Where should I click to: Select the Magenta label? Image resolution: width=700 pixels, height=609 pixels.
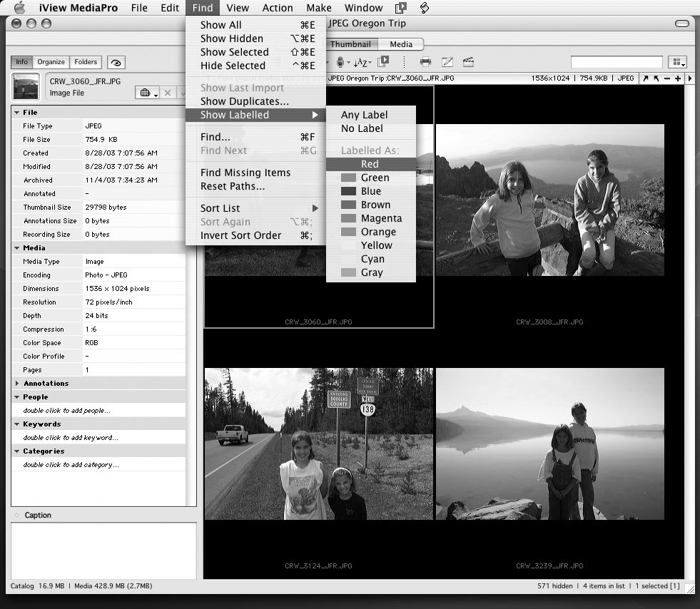371,218
